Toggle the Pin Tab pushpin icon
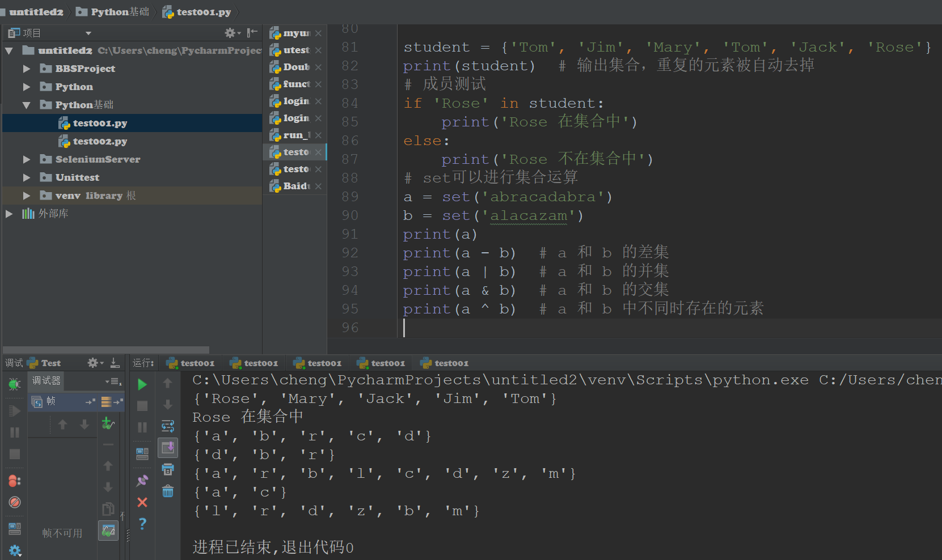Screen dimensions: 942x560 [142, 481]
